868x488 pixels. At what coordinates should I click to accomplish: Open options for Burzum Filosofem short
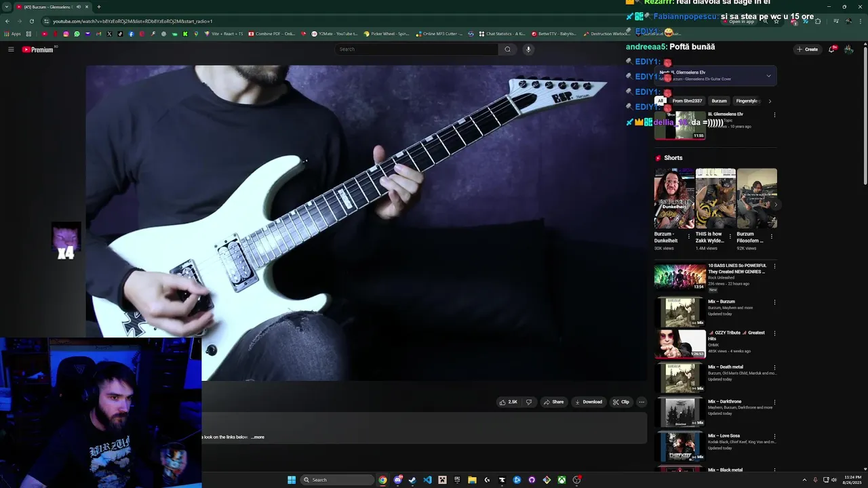point(772,237)
